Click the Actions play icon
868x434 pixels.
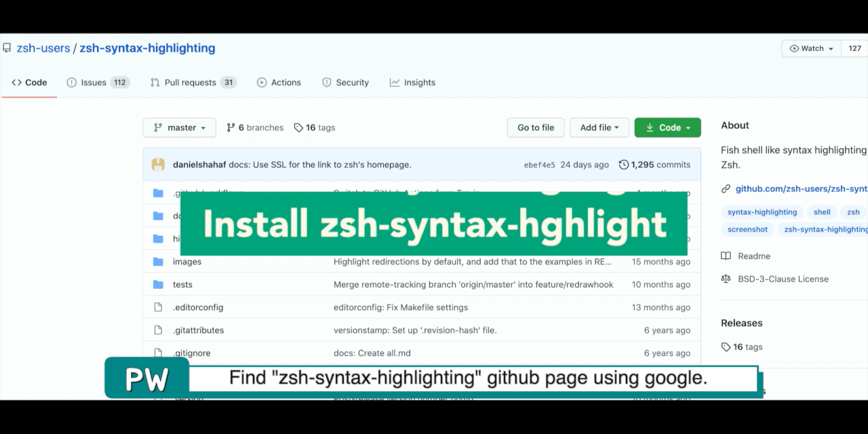tap(262, 83)
